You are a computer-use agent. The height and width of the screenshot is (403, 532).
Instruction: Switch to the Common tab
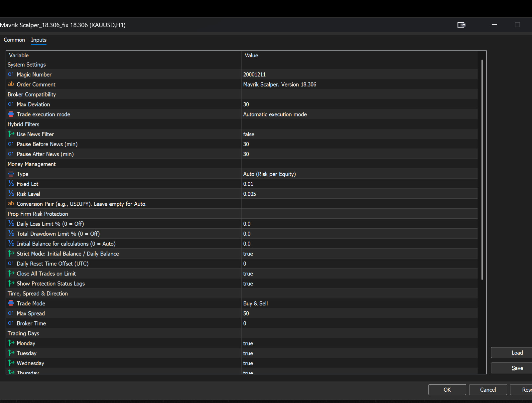(14, 40)
